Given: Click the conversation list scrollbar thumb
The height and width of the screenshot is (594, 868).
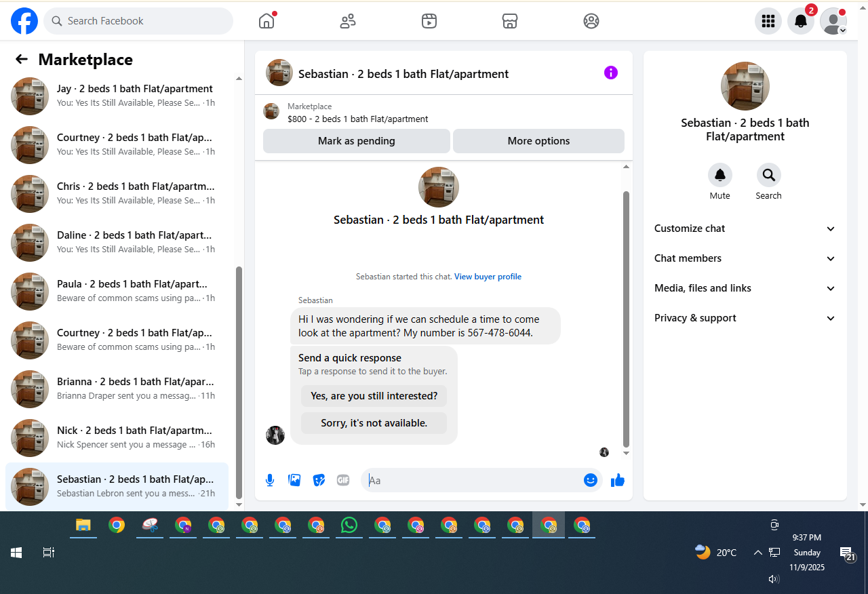Looking at the screenshot, I should point(239,382).
